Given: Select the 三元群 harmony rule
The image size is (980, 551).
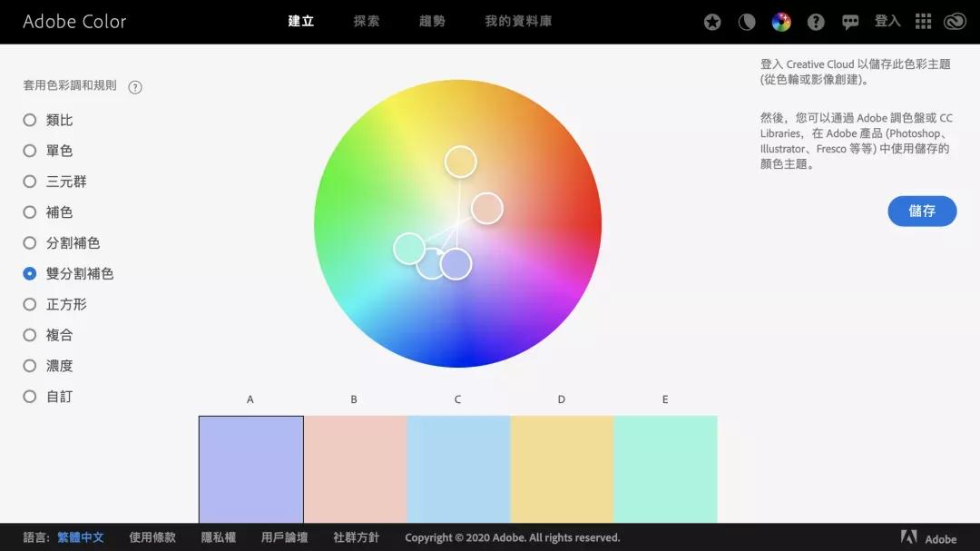Looking at the screenshot, I should (x=55, y=182).
